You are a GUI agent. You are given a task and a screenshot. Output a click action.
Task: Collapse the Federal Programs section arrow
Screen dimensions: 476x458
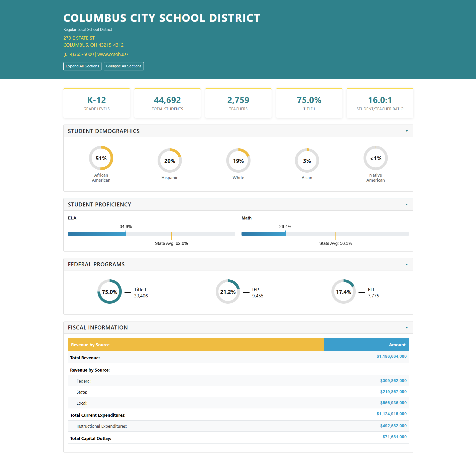(x=407, y=265)
